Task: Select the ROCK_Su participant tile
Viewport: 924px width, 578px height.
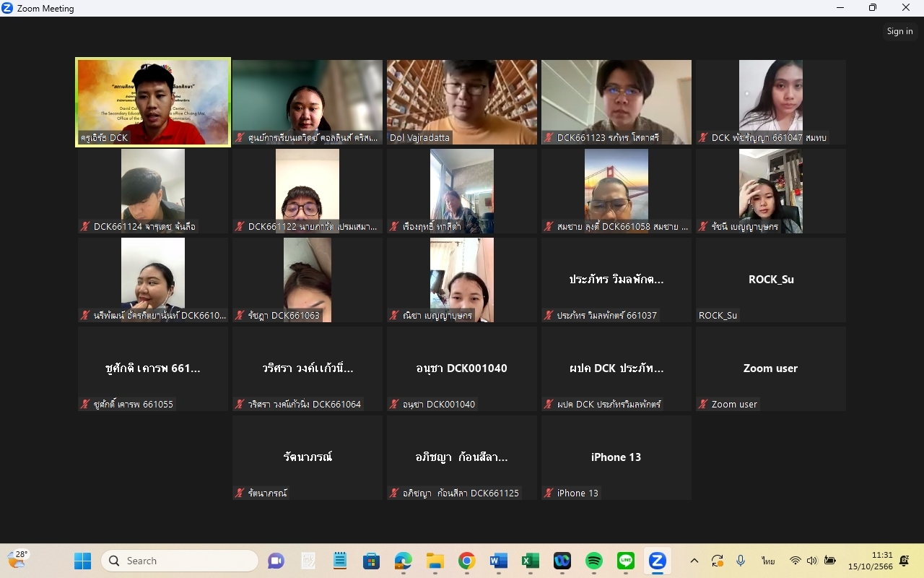Action: coord(771,280)
